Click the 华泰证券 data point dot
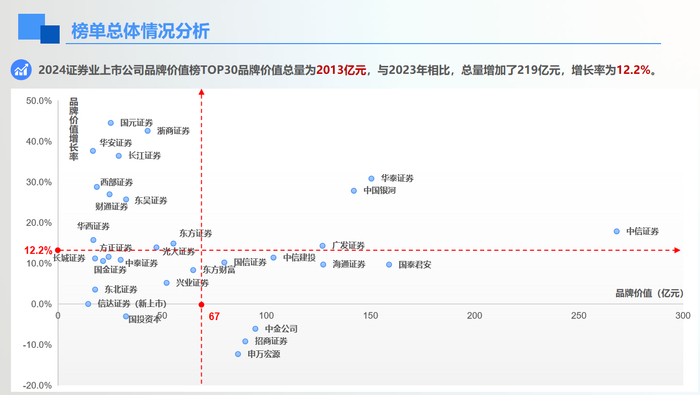This screenshot has height=395, width=700. 371,179
